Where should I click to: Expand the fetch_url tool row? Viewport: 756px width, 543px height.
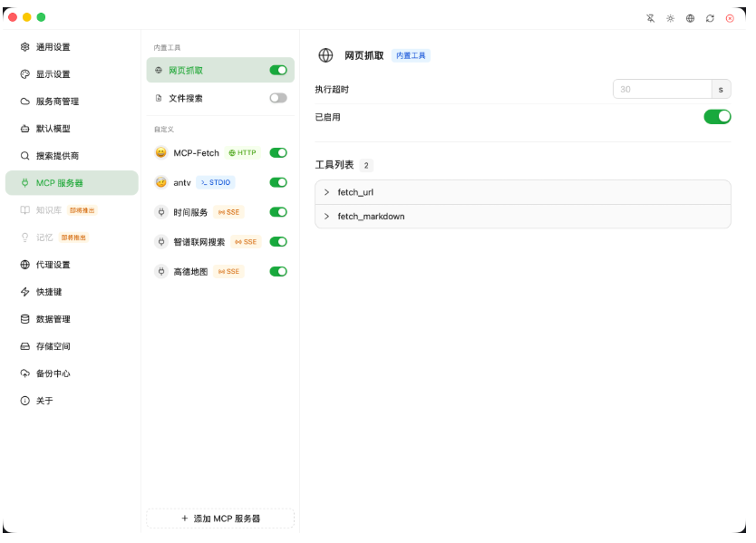click(523, 192)
